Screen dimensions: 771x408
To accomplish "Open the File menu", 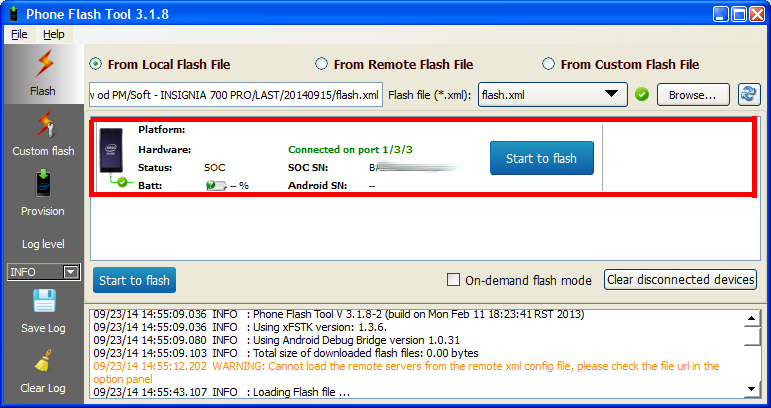I will [x=19, y=34].
